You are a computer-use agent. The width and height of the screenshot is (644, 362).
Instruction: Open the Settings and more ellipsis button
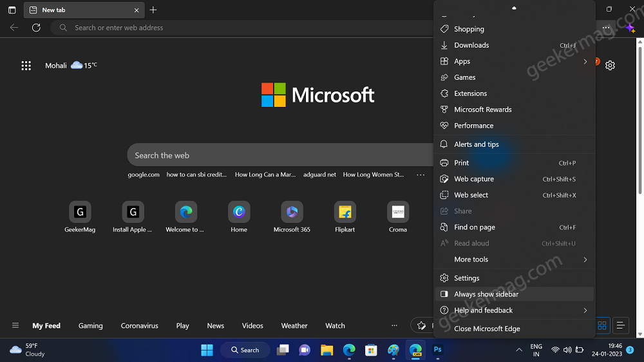[606, 28]
